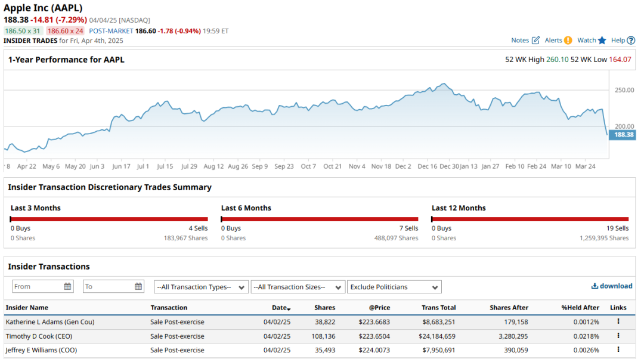644x359 pixels.
Task: Click the download arrow icon
Action: pyautogui.click(x=595, y=286)
